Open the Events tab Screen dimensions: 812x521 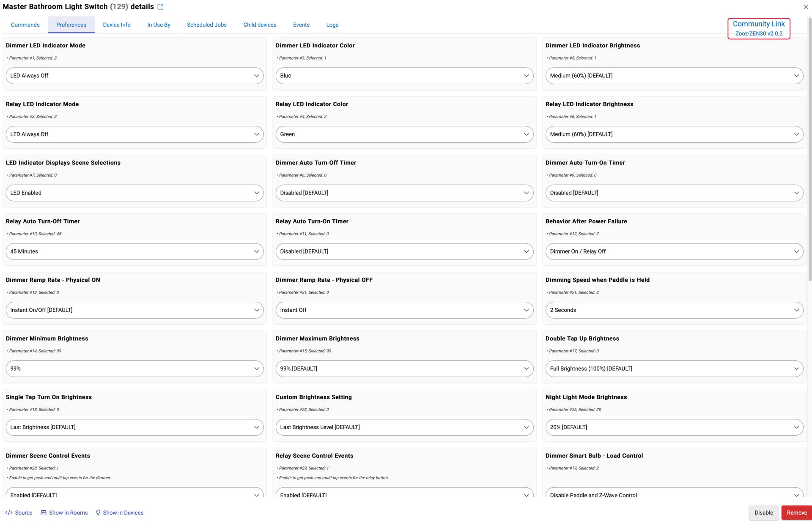[301, 25]
